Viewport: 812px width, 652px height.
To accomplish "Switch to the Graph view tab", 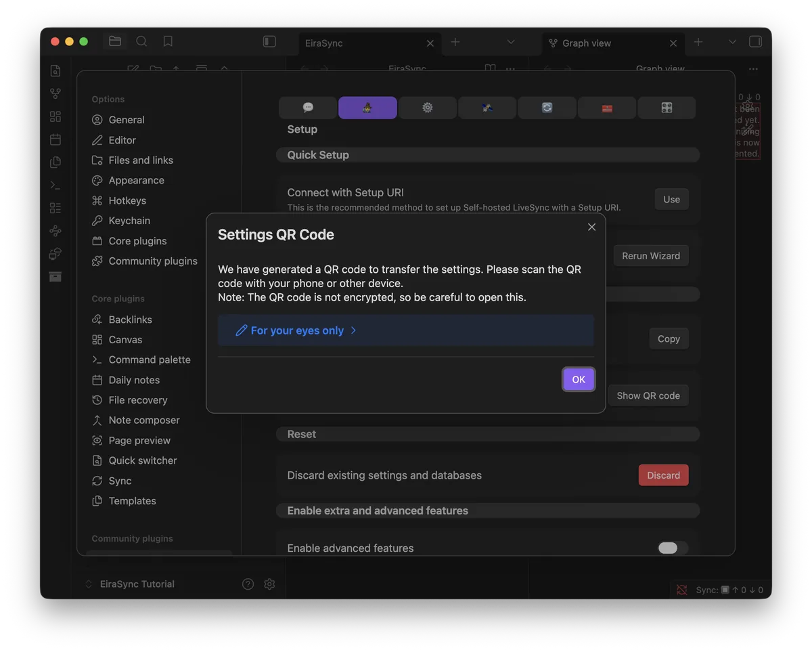I will click(613, 43).
